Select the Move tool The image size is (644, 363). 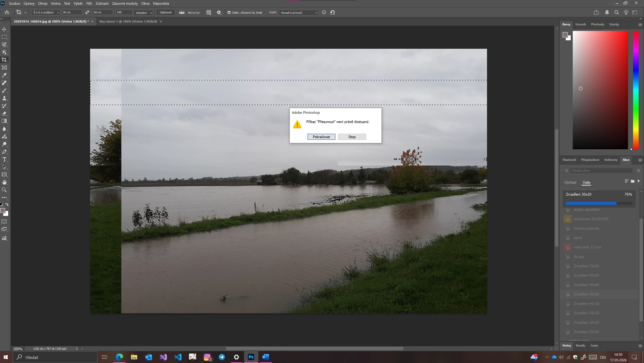coord(4,29)
